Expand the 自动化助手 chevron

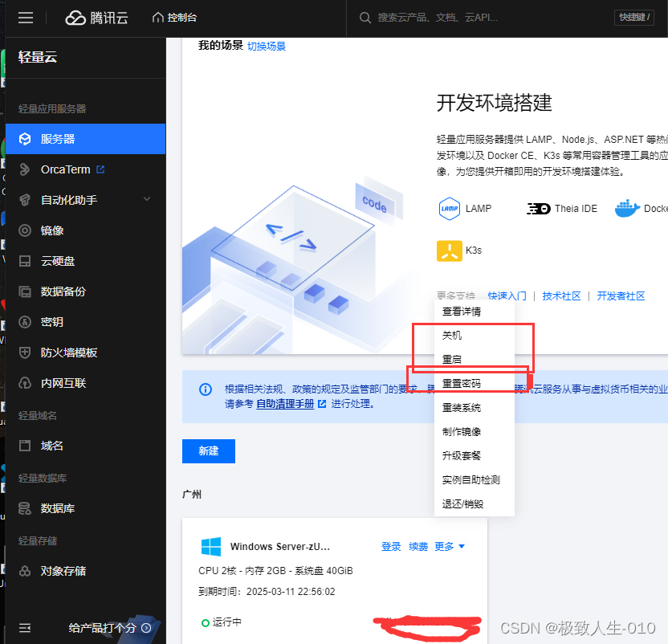(147, 199)
